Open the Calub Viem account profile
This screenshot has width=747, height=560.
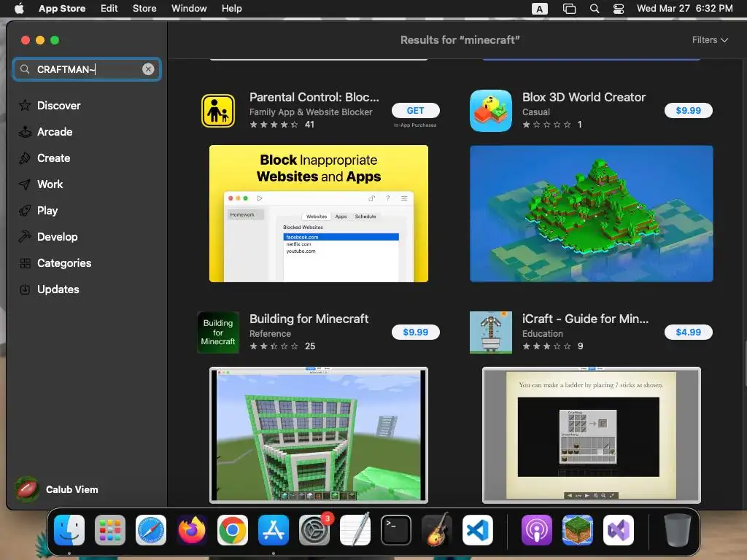click(56, 489)
